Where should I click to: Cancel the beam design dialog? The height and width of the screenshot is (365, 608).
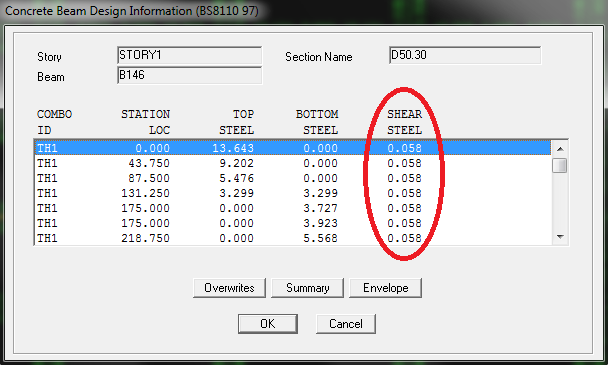(346, 323)
